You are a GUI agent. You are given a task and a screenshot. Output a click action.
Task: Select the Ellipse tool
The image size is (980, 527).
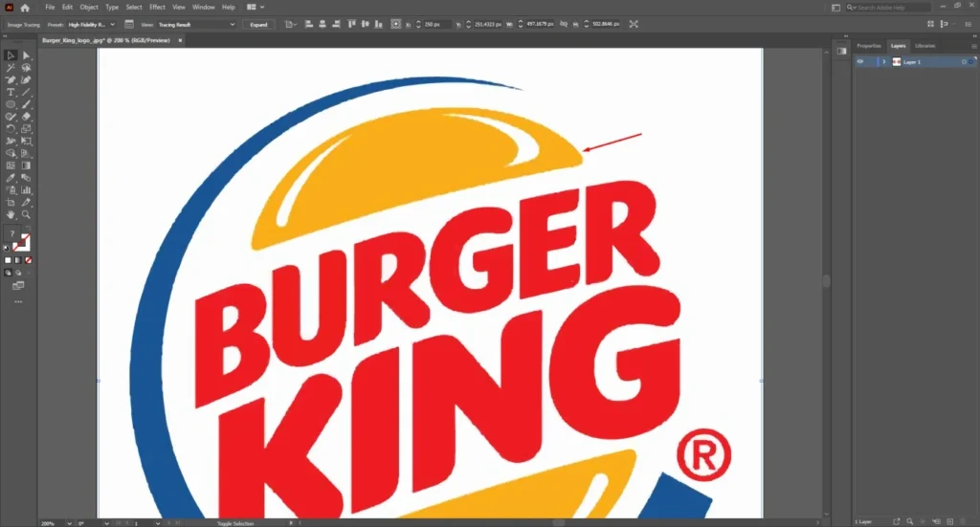11,104
